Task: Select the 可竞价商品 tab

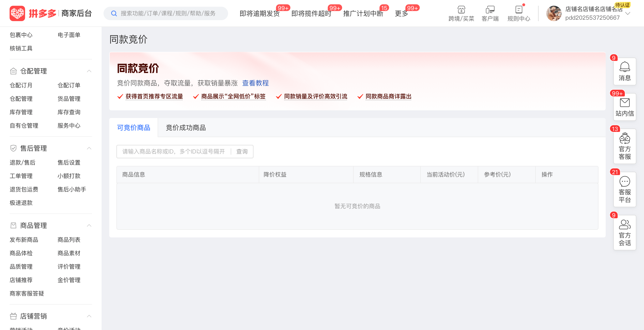Action: pos(133,128)
